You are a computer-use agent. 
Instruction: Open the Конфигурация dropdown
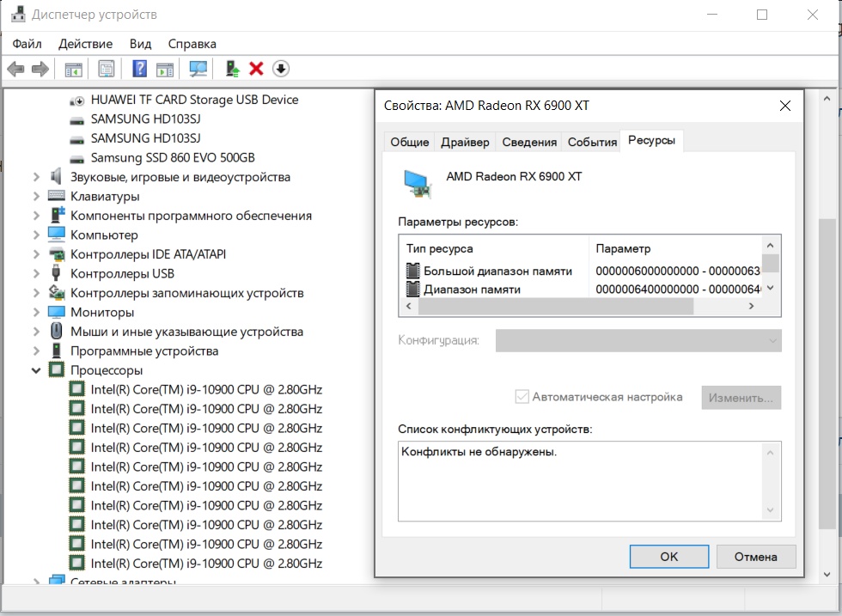point(638,340)
